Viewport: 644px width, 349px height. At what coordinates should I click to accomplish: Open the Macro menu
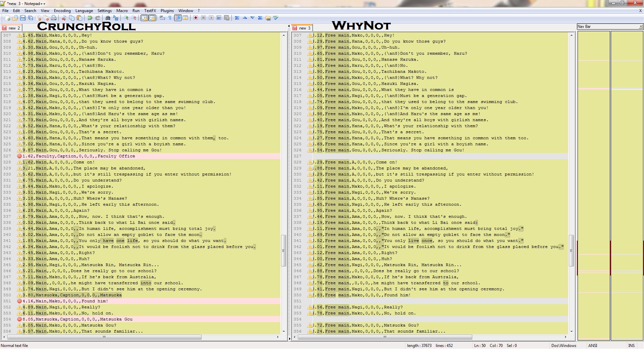tap(122, 11)
